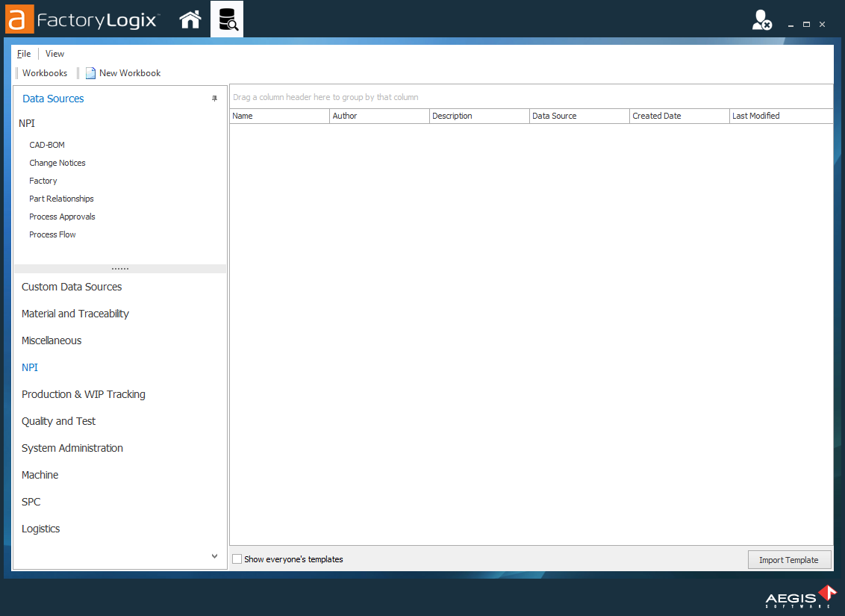Select the CAD-BOM data source
Image resolution: width=845 pixels, height=616 pixels.
pyautogui.click(x=46, y=144)
